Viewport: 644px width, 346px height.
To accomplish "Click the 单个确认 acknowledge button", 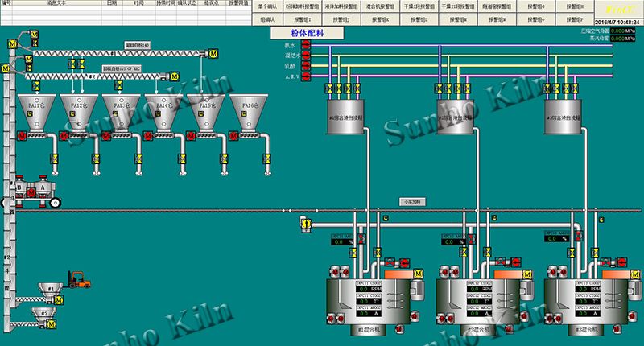I will click(267, 6).
